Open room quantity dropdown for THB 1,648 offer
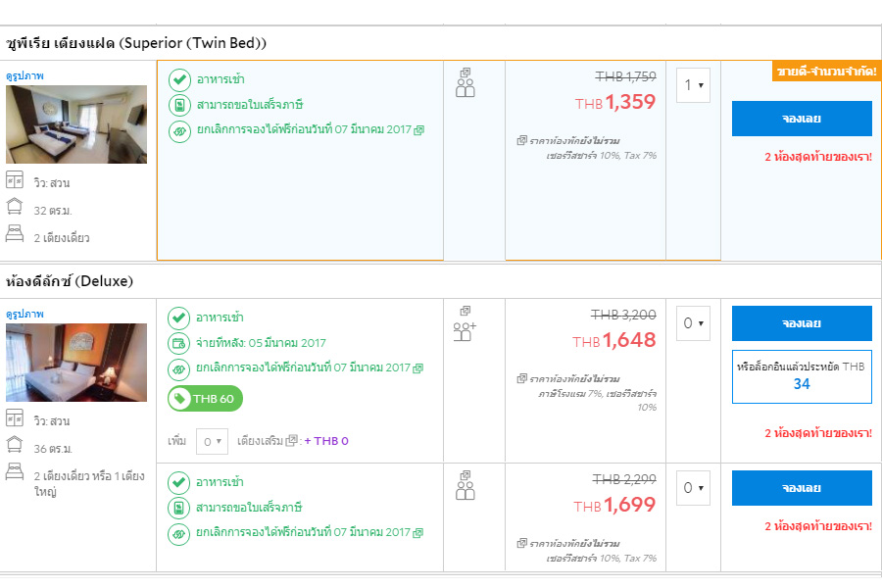Screen dimensions: 882x588 (x=693, y=323)
